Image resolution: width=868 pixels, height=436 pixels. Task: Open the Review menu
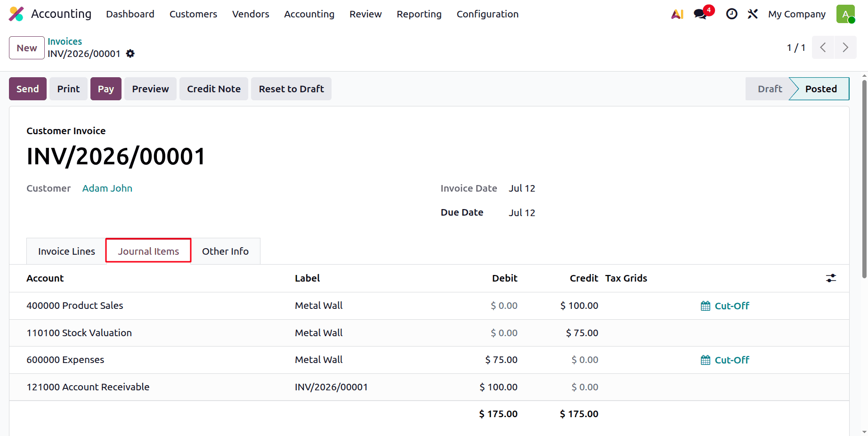pyautogui.click(x=365, y=14)
